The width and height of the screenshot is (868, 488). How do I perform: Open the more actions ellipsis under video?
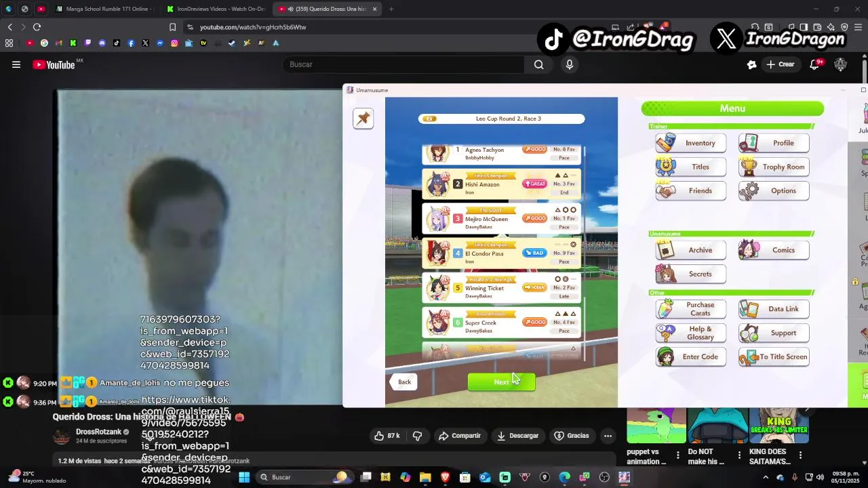click(608, 436)
